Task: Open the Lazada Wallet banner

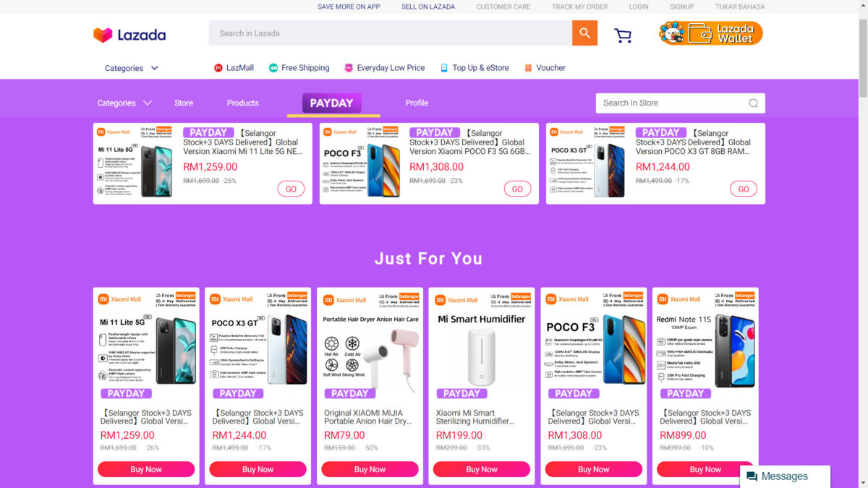Action: click(710, 33)
